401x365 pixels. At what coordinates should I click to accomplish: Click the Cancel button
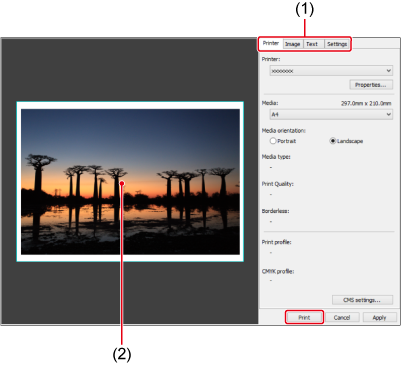click(342, 317)
